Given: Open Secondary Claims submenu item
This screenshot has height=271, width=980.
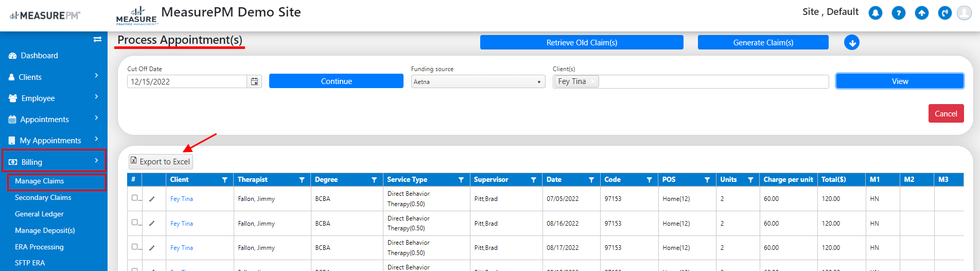Looking at the screenshot, I should pos(43,198).
